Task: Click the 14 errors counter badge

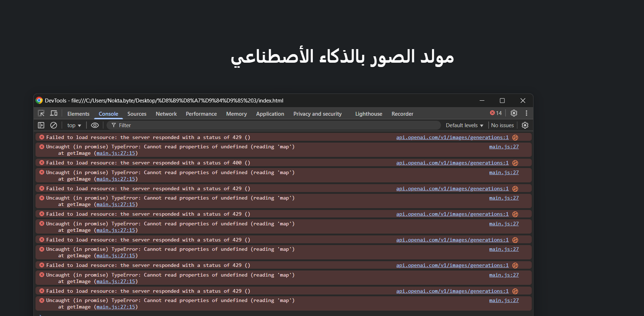Action: point(496,113)
